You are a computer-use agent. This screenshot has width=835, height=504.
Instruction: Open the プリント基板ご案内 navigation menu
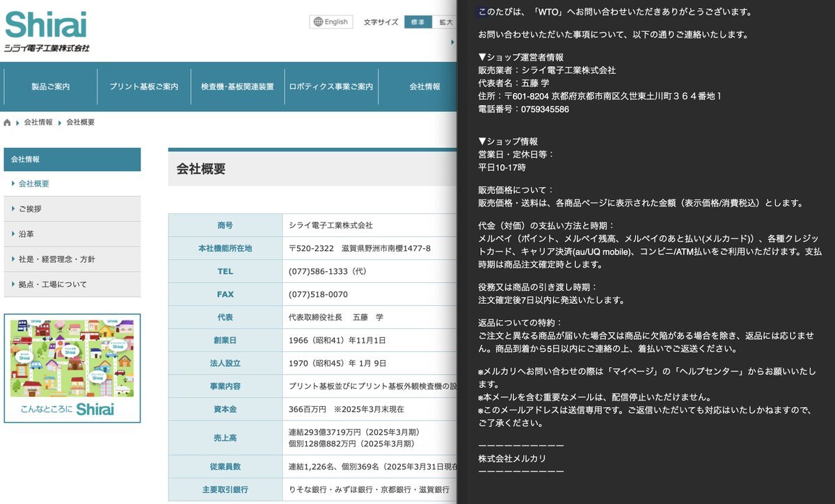[x=143, y=87]
